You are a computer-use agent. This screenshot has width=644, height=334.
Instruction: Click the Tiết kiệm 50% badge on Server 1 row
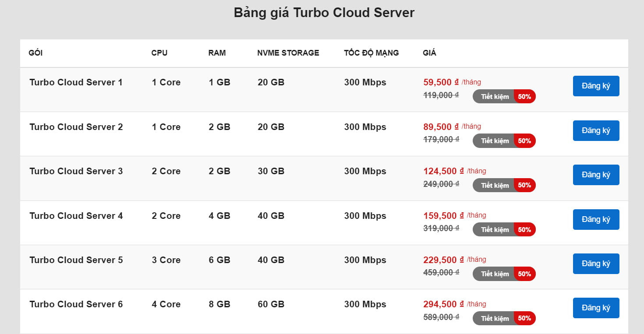tap(504, 96)
